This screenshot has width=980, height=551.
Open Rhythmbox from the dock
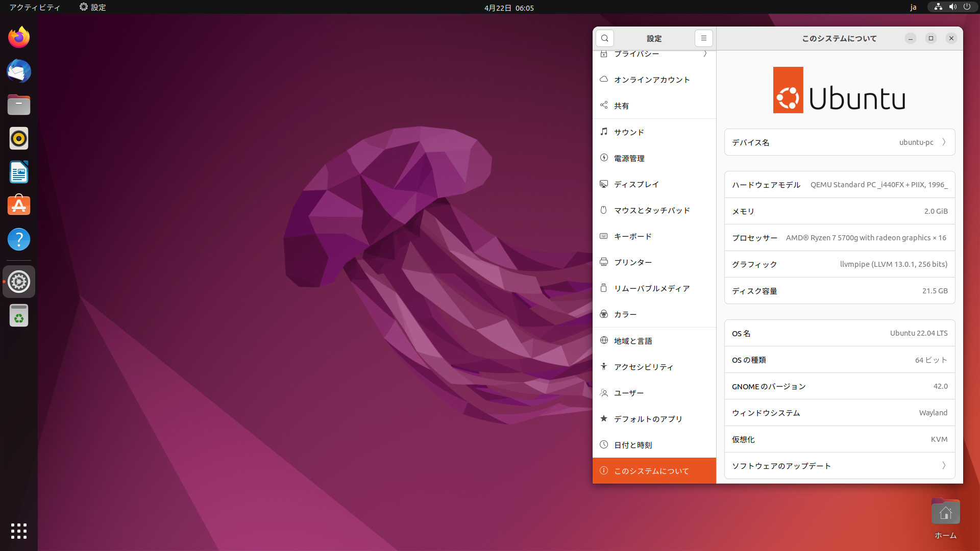tap(19, 138)
